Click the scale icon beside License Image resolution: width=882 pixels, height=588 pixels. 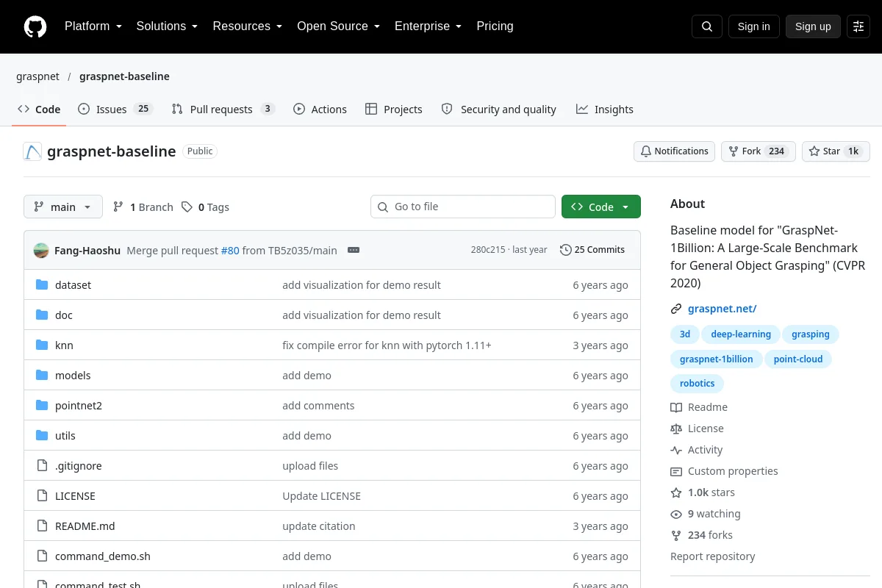click(676, 429)
